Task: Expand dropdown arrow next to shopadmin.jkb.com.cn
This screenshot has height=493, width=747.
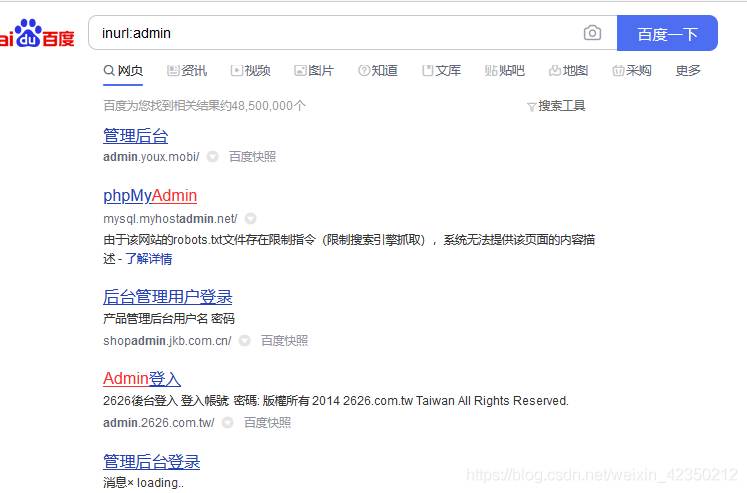Action: [x=244, y=341]
